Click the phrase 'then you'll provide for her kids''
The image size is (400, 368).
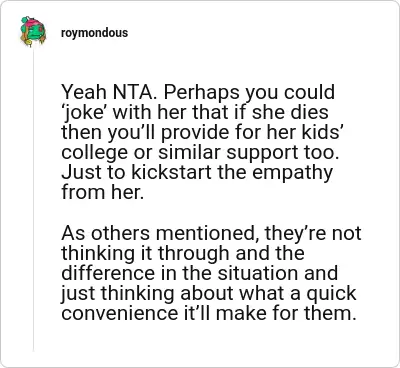coord(203,133)
